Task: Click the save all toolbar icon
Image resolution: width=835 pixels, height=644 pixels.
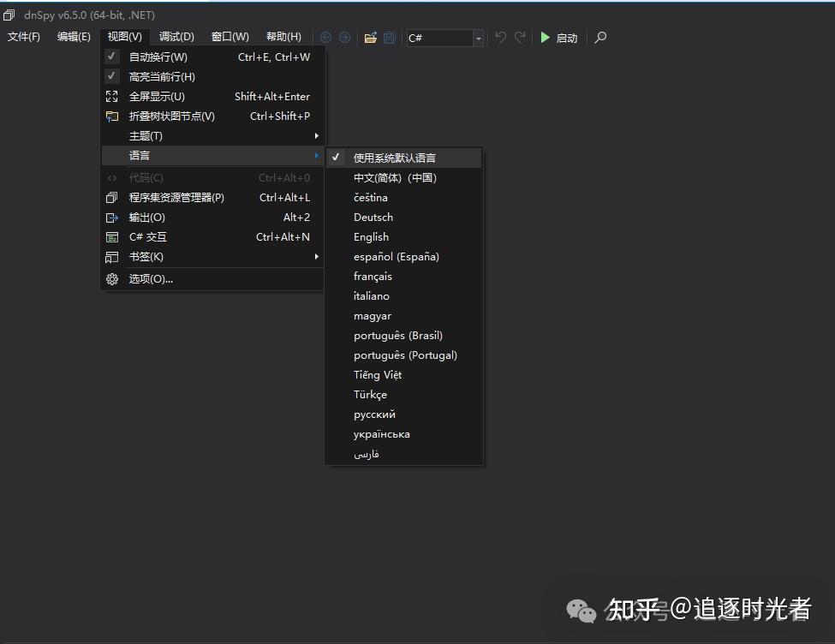Action: point(390,38)
